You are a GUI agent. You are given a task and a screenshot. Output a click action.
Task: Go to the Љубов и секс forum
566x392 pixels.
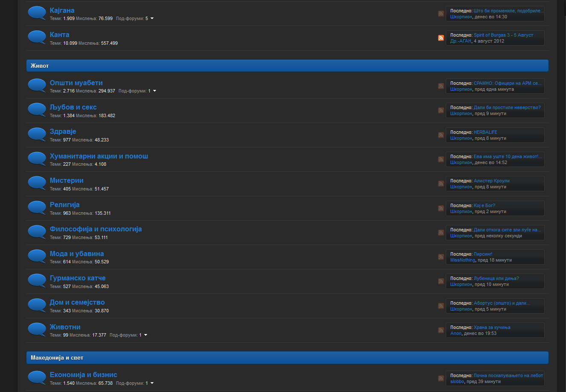point(73,107)
